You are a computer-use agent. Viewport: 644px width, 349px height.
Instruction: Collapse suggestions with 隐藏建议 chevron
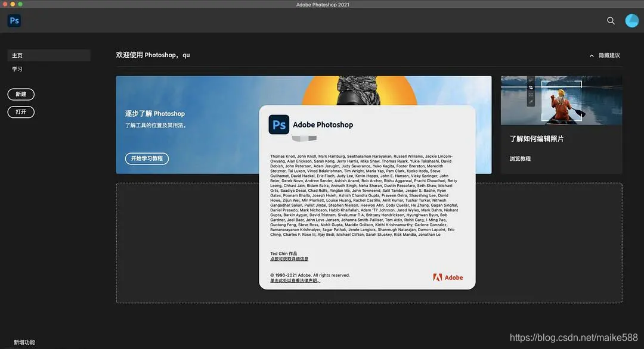coord(605,55)
